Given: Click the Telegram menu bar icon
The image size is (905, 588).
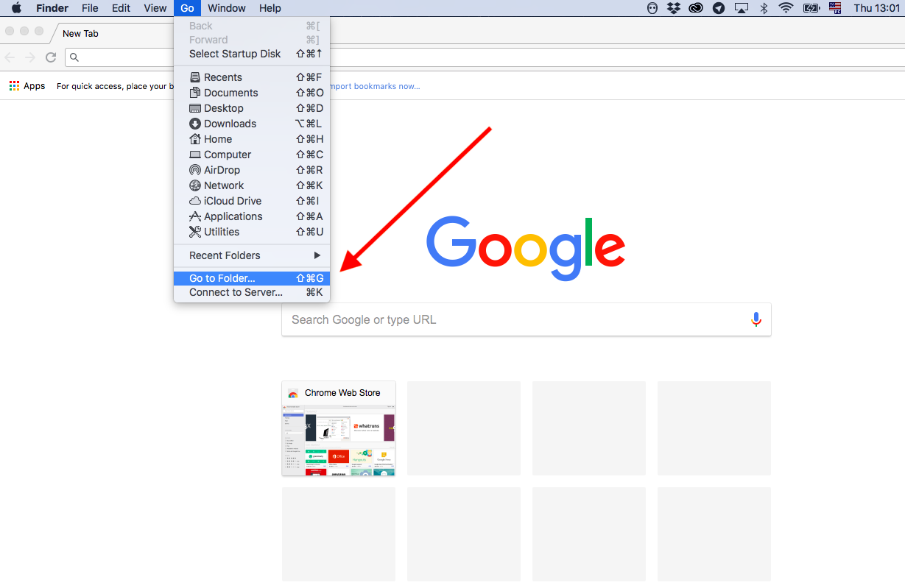Looking at the screenshot, I should pyautogui.click(x=719, y=8).
